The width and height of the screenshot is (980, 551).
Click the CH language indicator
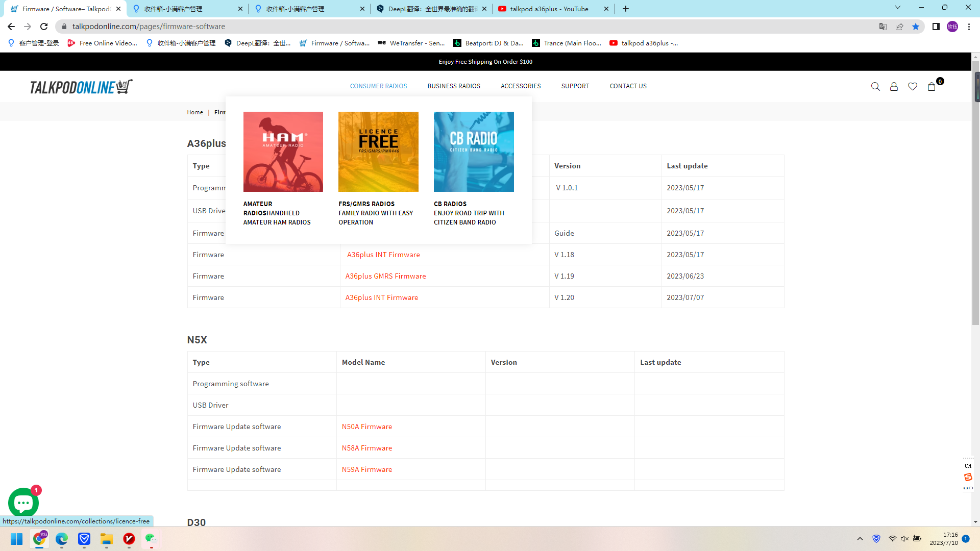968,466
